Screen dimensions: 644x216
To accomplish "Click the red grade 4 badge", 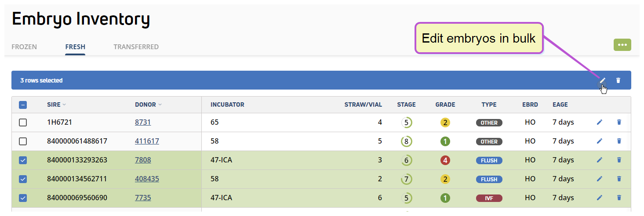I will click(445, 160).
